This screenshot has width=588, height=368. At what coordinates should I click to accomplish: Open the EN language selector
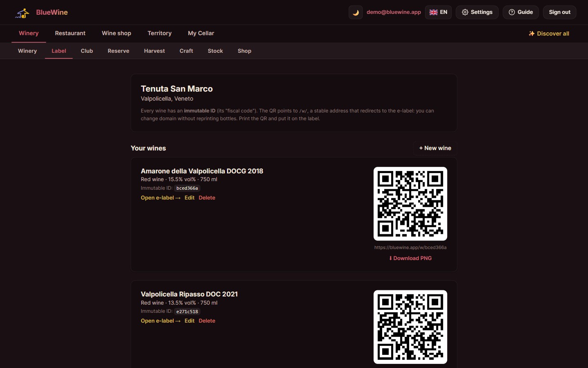tap(438, 12)
